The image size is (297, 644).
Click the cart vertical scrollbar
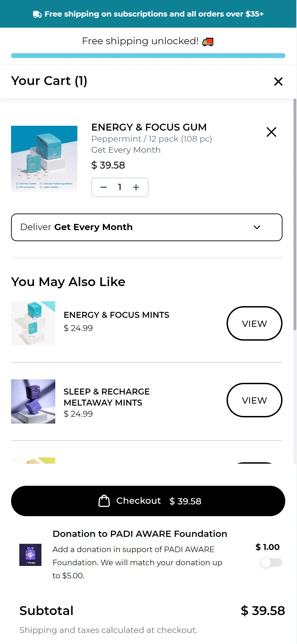(295, 214)
